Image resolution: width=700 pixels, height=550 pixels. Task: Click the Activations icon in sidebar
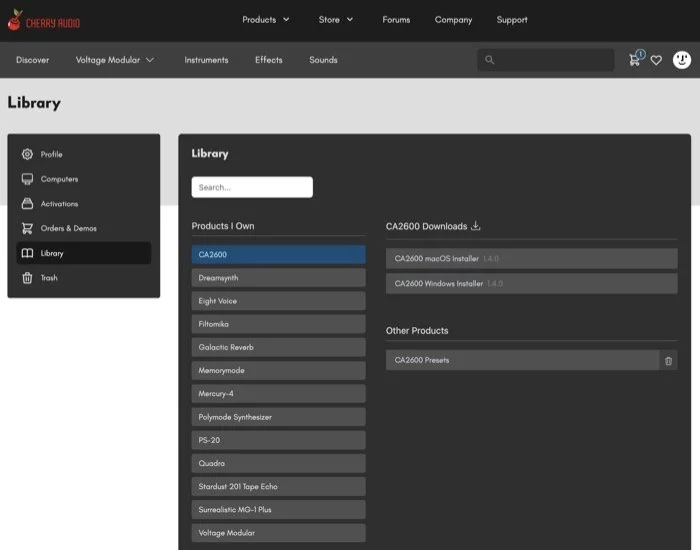[x=27, y=204]
